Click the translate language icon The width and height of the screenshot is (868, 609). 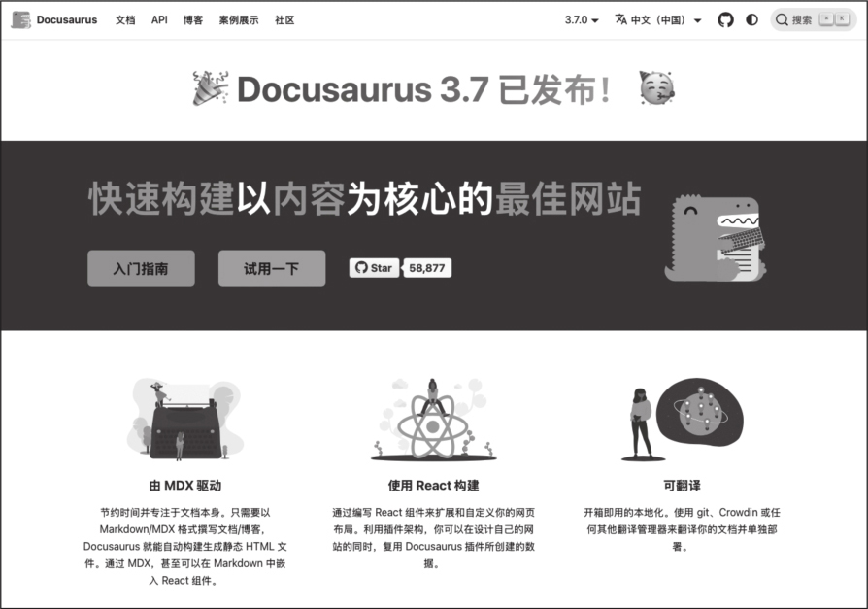tap(621, 19)
